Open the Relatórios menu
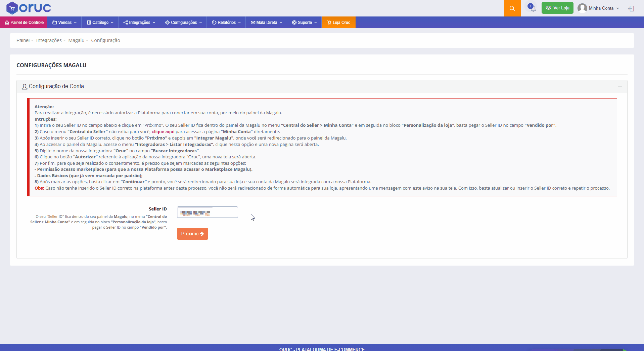Viewport: 644px width, 351px height. click(226, 23)
